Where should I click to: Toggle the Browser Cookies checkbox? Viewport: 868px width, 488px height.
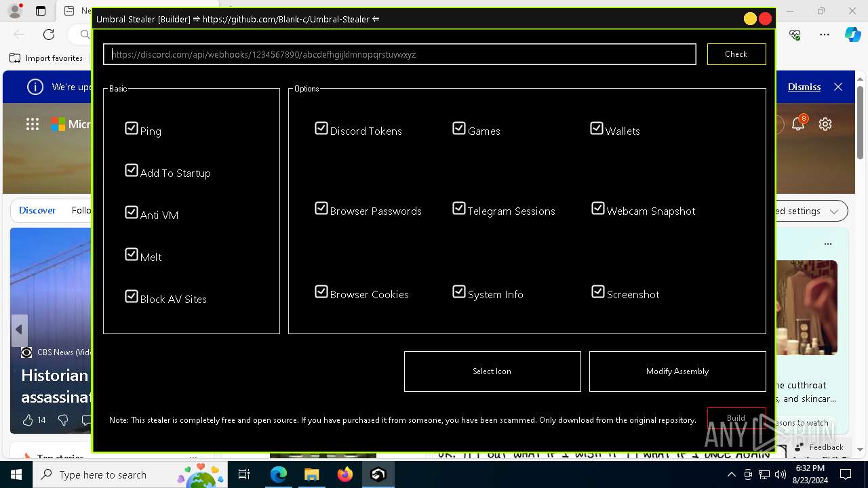(321, 291)
